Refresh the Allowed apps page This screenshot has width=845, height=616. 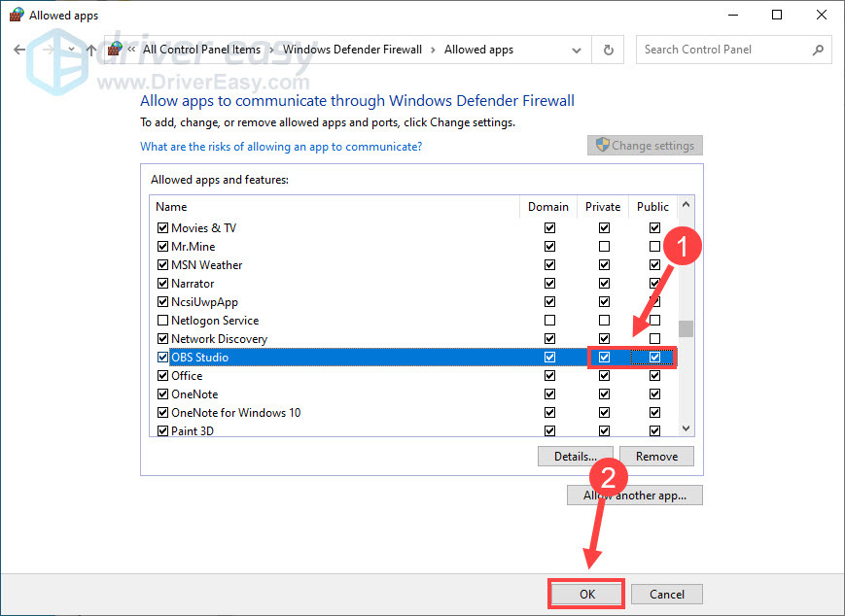click(609, 51)
